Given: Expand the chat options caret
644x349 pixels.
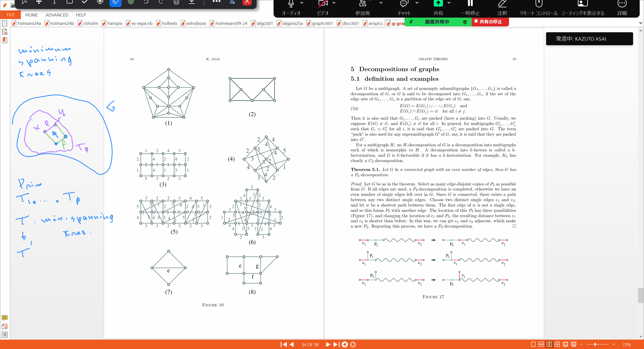Looking at the screenshot, I should 417,3.
